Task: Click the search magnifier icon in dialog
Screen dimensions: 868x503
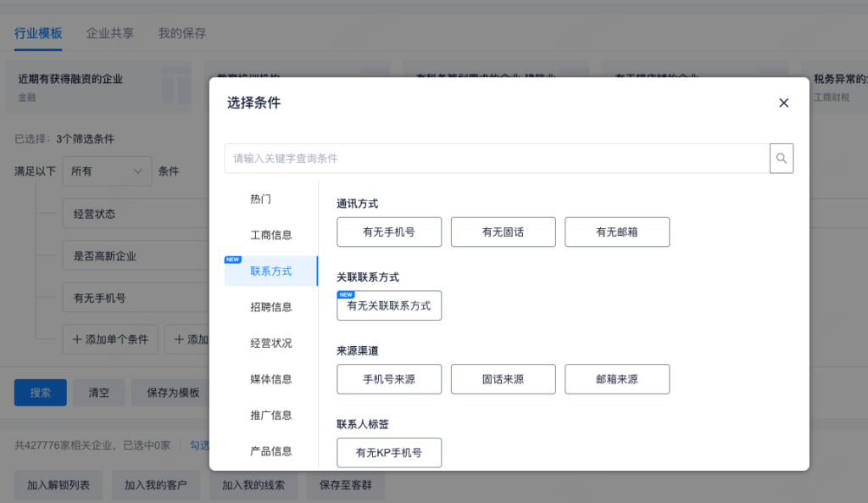Action: (x=782, y=159)
